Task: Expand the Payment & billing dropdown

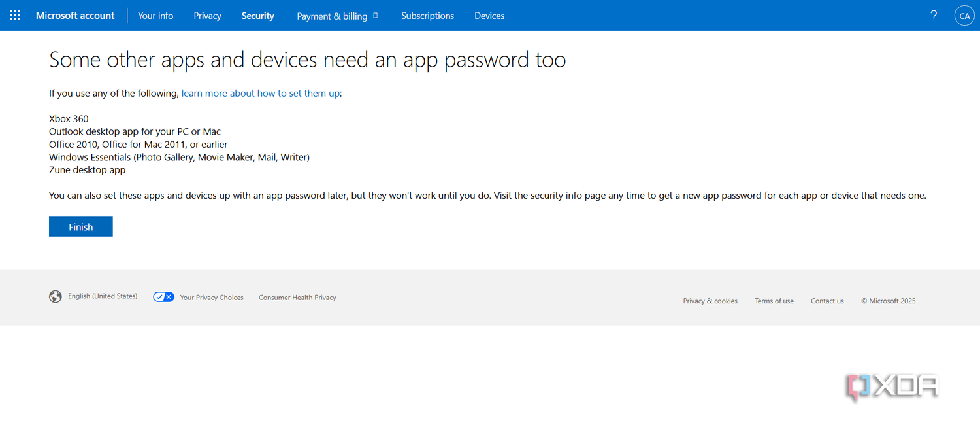Action: tap(338, 16)
